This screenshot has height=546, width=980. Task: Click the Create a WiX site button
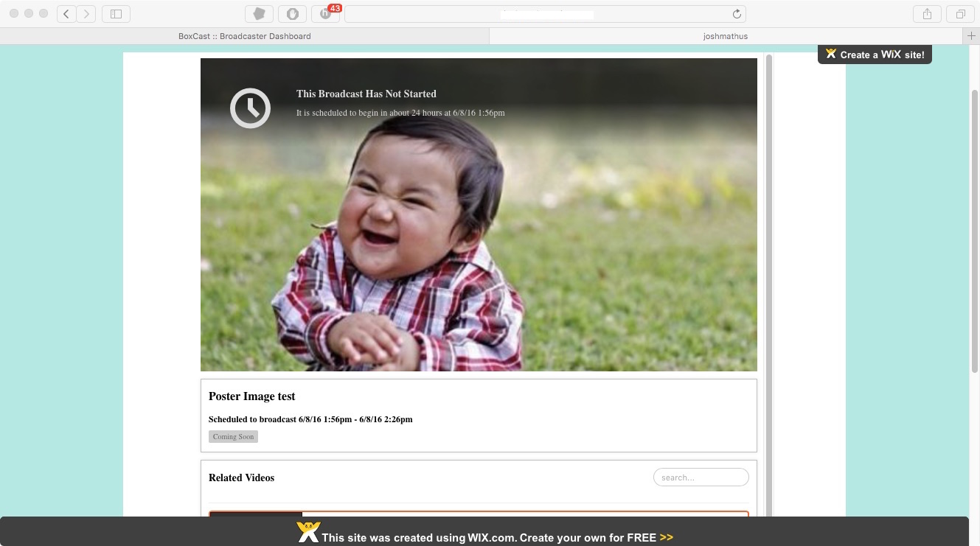[875, 55]
